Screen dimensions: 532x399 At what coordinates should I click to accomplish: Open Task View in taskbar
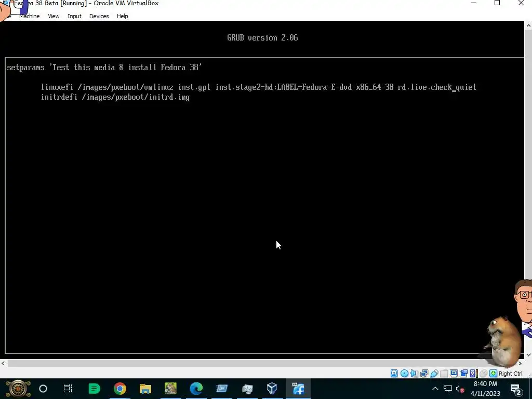68,389
